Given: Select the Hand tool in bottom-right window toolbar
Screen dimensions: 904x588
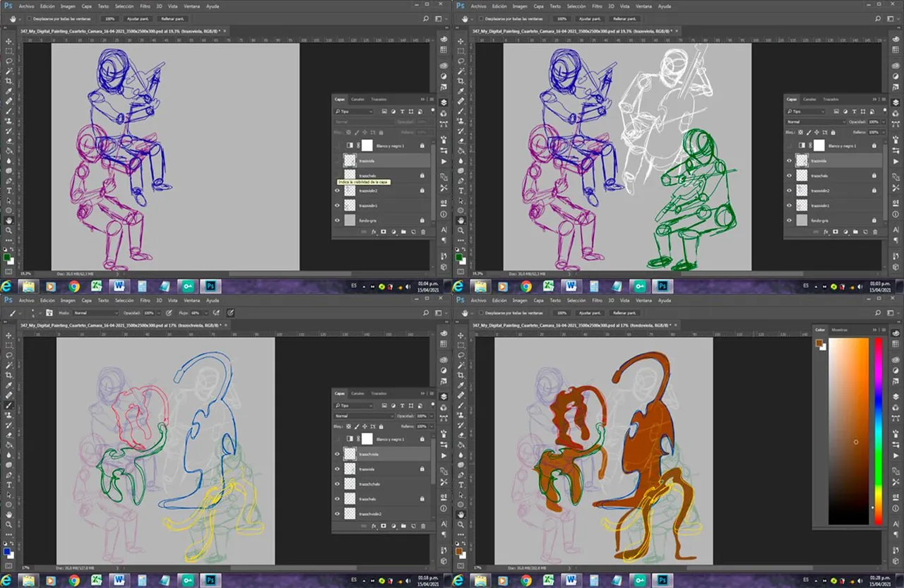Looking at the screenshot, I should coord(460,514).
